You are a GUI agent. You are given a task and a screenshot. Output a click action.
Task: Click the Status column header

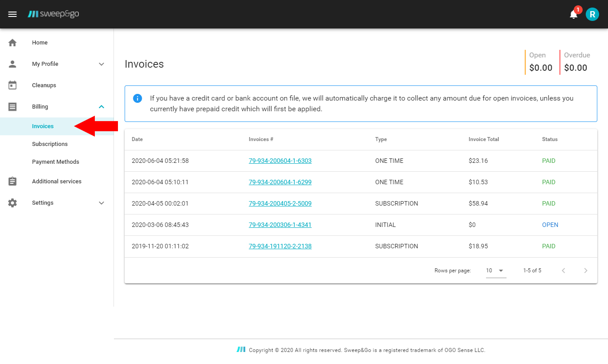[550, 139]
